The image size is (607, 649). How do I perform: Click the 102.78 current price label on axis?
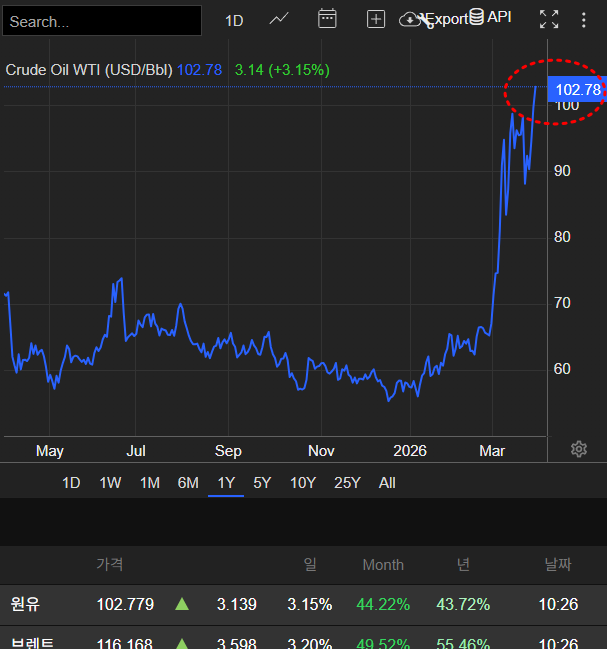pyautogui.click(x=577, y=89)
